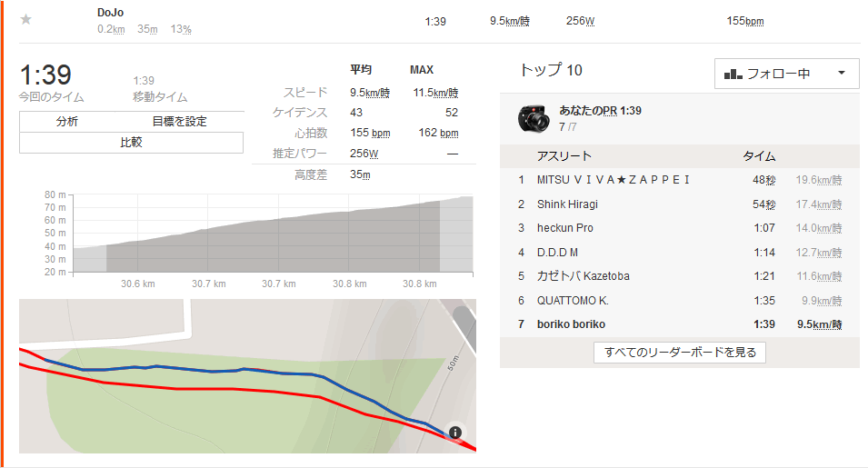Screen dimensions: 868x468
Task: Open MITSU VIVA★ZAPPEI athlete profile
Action: click(x=614, y=180)
